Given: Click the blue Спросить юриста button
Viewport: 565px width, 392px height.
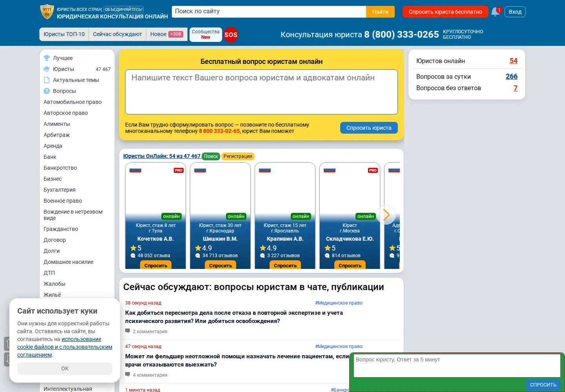Looking at the screenshot, I should (x=369, y=128).
